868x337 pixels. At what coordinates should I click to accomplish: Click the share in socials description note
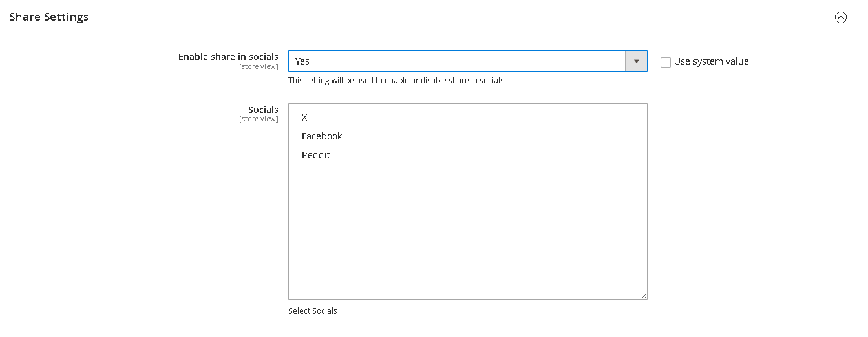[x=396, y=81]
